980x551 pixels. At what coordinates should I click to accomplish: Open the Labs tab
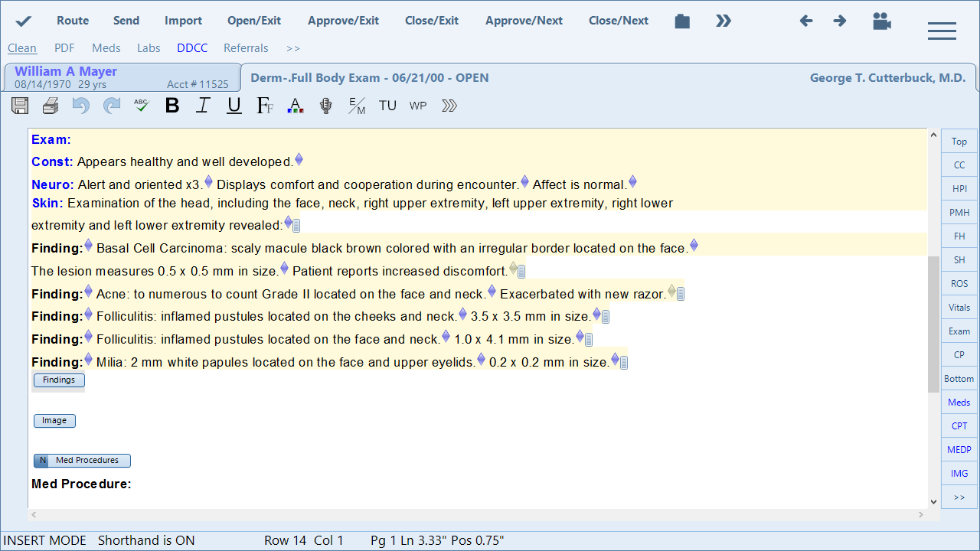tap(149, 48)
